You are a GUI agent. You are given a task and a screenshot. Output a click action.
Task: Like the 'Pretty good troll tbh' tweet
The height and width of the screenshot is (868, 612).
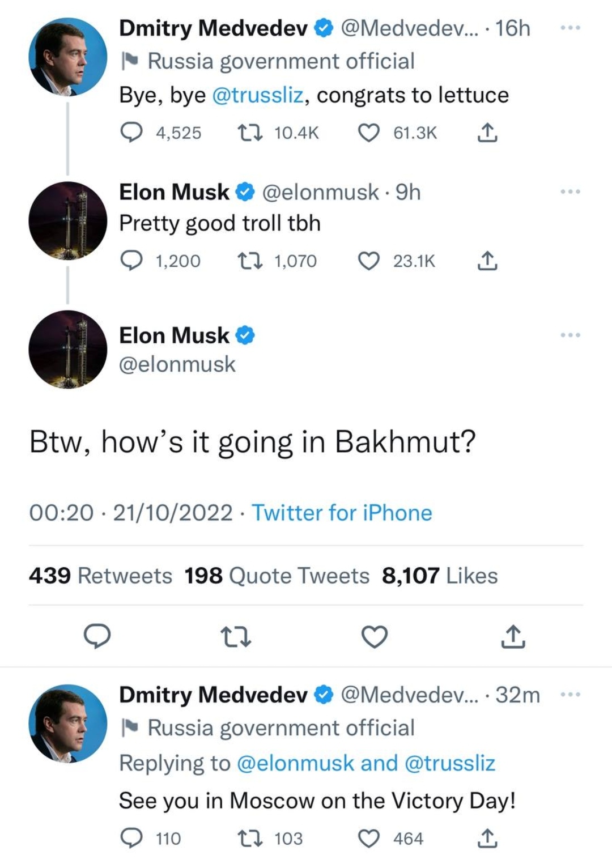click(x=369, y=261)
